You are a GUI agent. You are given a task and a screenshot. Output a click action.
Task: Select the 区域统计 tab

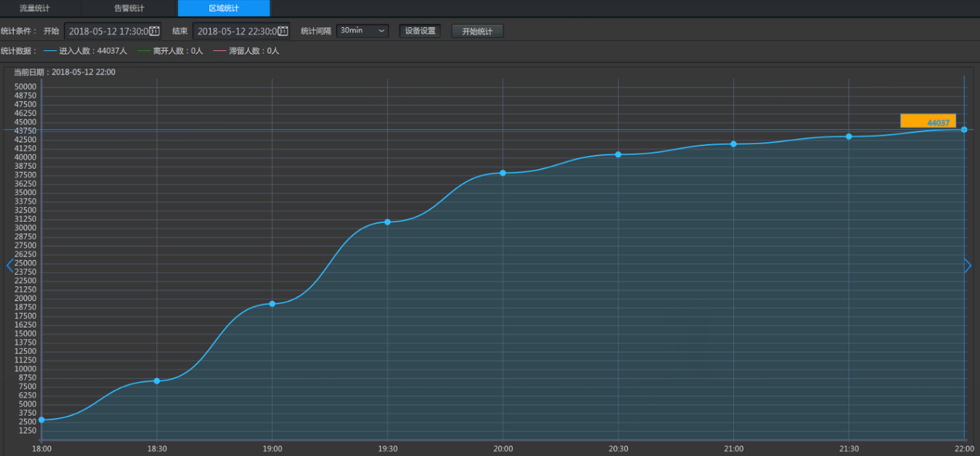pos(224,8)
